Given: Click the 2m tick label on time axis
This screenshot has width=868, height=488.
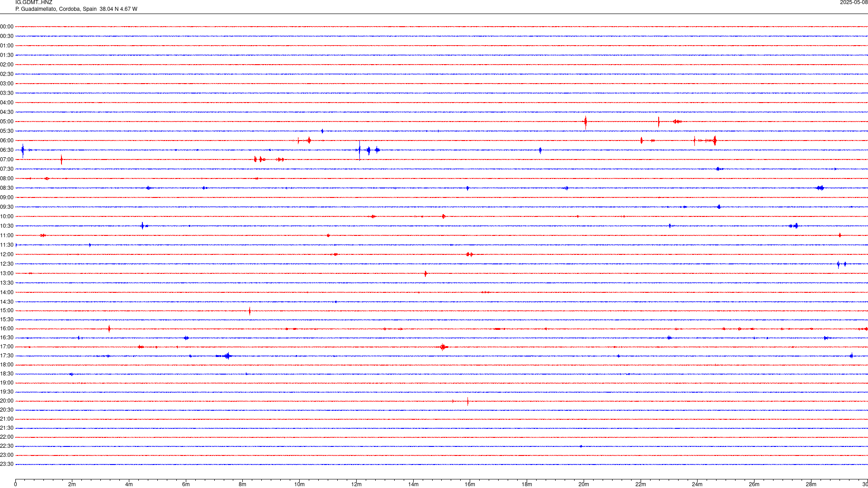Looking at the screenshot, I should [72, 484].
